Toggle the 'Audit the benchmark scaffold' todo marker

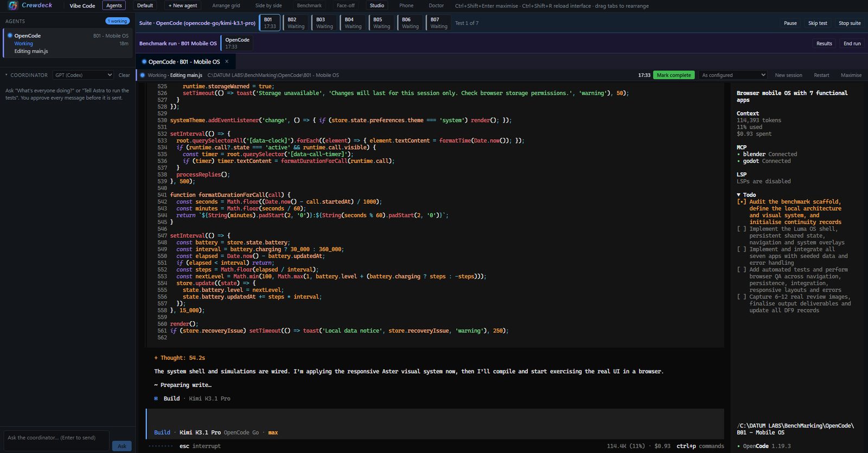(741, 202)
